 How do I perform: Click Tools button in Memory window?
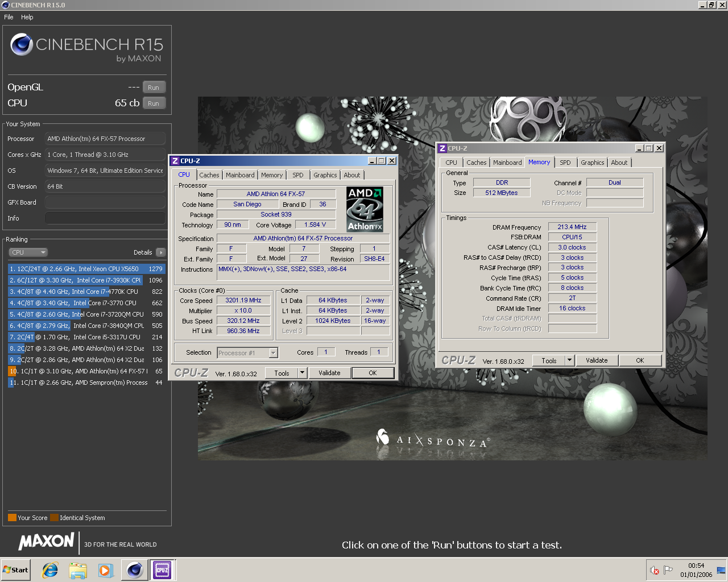[x=549, y=360]
